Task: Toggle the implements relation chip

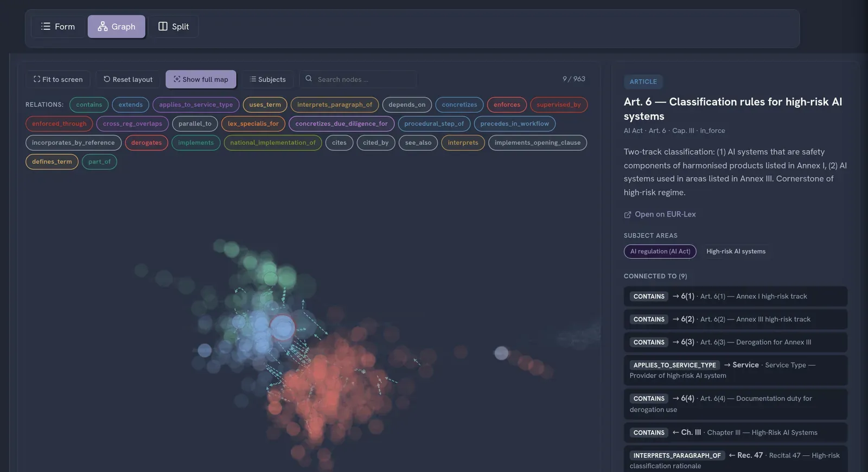Action: (x=196, y=143)
